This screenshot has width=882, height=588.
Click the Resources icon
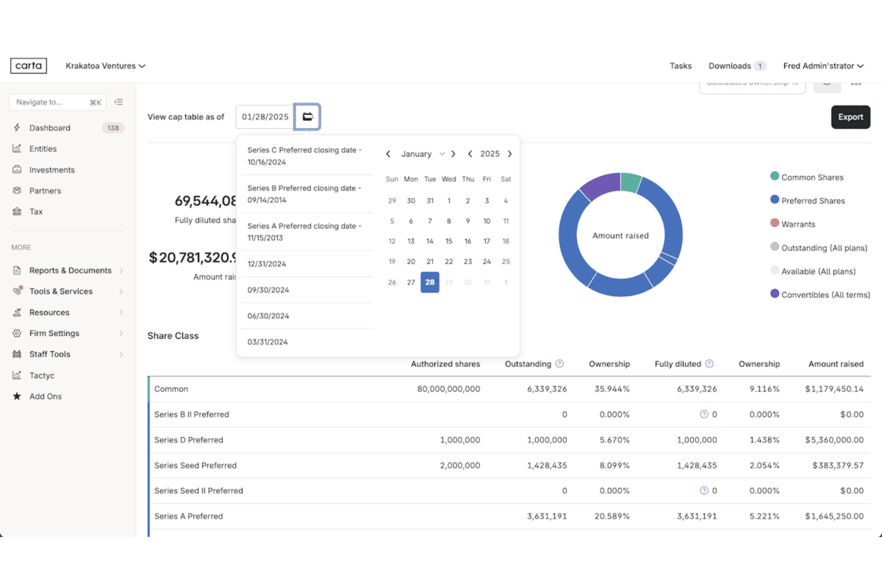(x=17, y=312)
